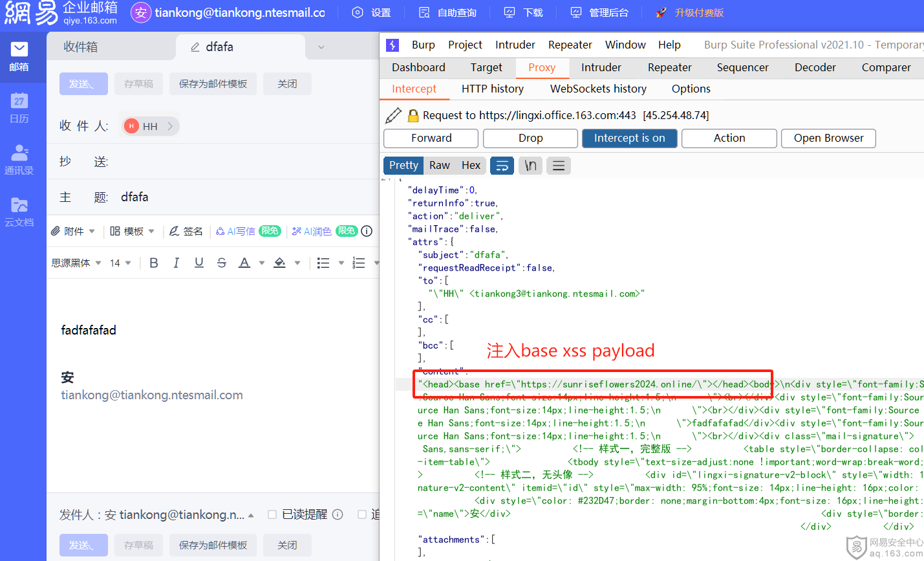Open the 通讯录 contacts sidebar icon

coord(19,160)
